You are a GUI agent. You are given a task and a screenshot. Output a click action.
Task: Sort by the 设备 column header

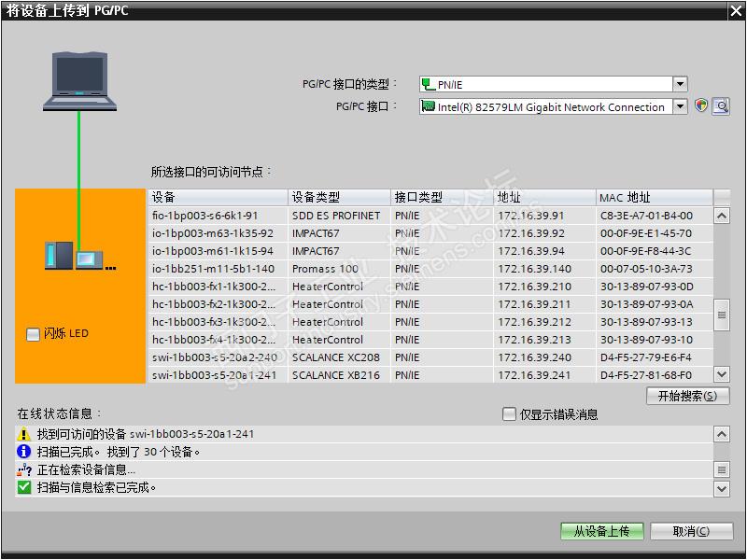(218, 197)
